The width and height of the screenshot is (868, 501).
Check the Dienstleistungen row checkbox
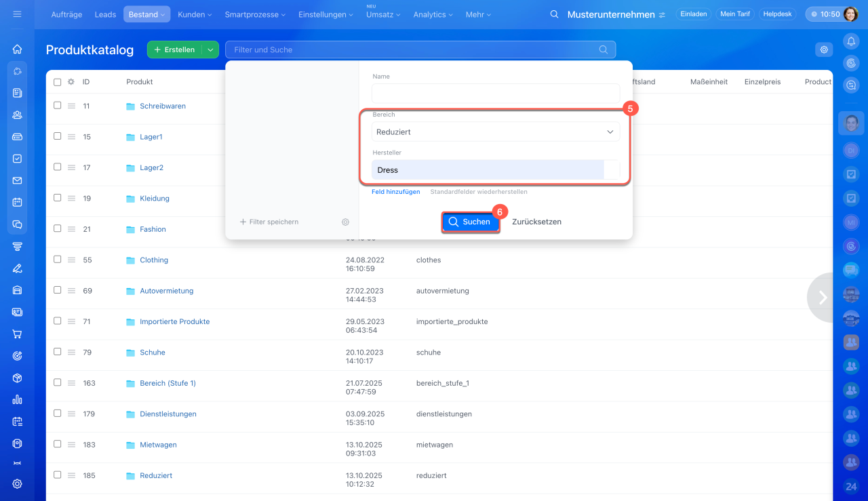coord(57,414)
